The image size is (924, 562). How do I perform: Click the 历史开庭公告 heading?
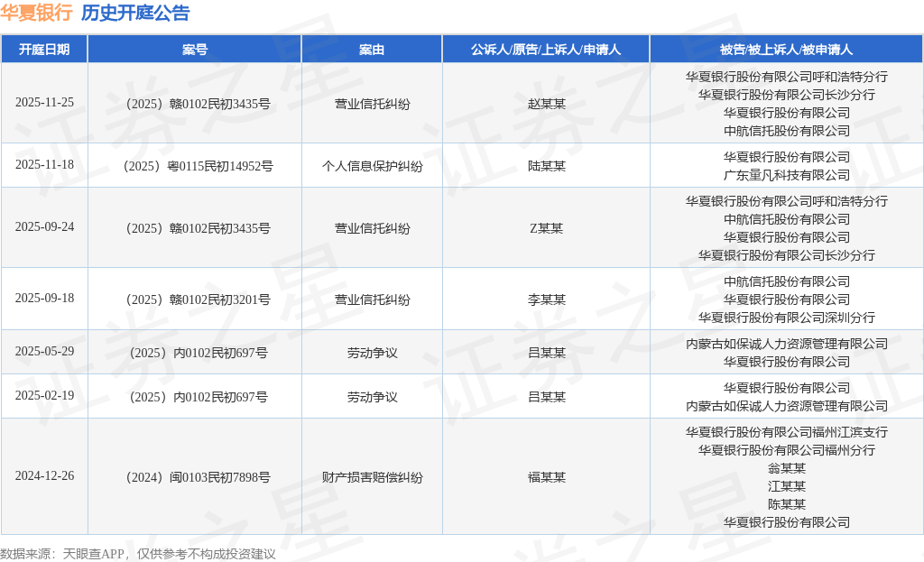click(135, 13)
